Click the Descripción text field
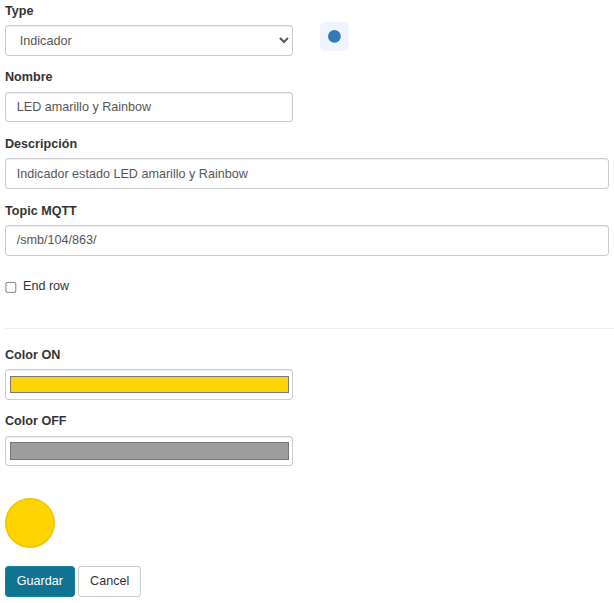 [307, 173]
